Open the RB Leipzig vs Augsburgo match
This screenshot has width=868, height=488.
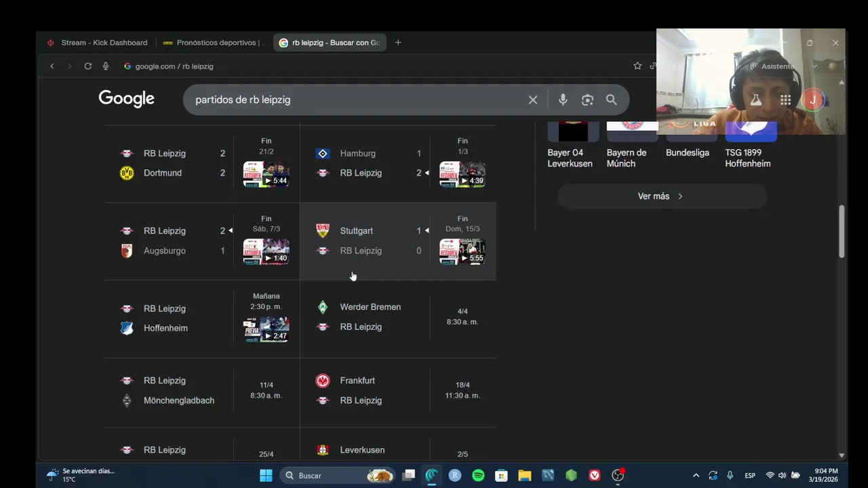coord(201,241)
